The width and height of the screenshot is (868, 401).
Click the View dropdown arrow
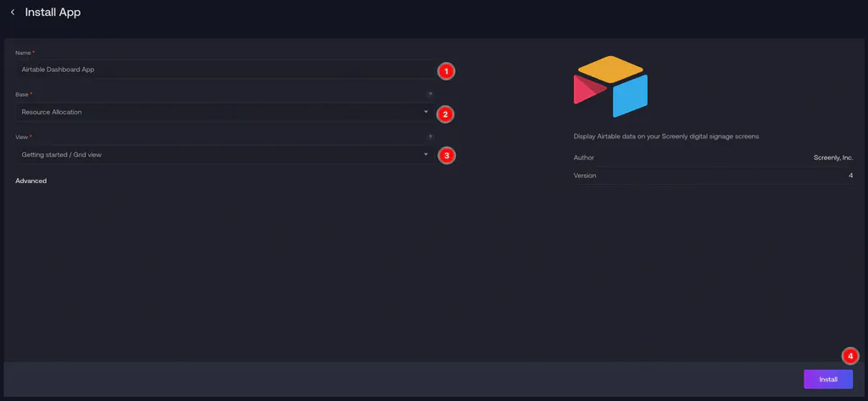pyautogui.click(x=426, y=154)
